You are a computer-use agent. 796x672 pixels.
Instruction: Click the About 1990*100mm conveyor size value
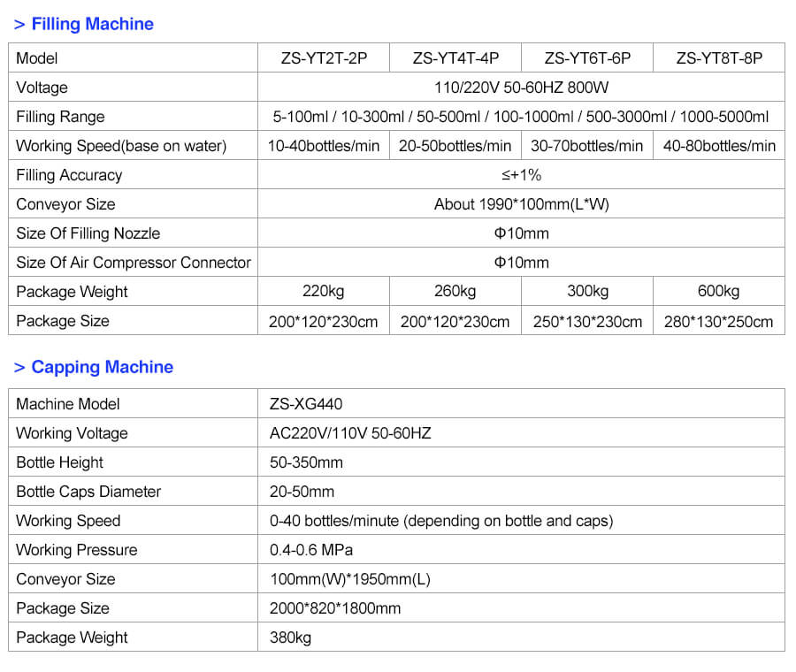coord(520,204)
